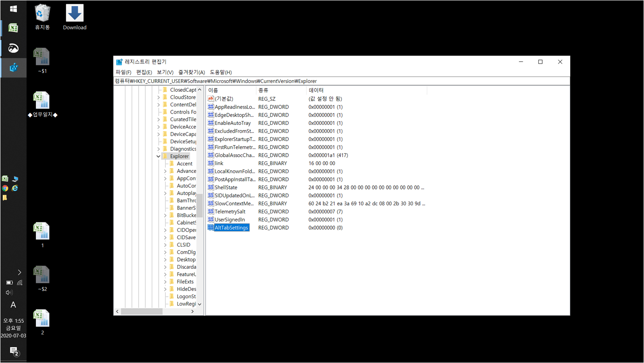644x363 pixels.
Task: Select the Download desktop shortcut
Action: point(75,17)
